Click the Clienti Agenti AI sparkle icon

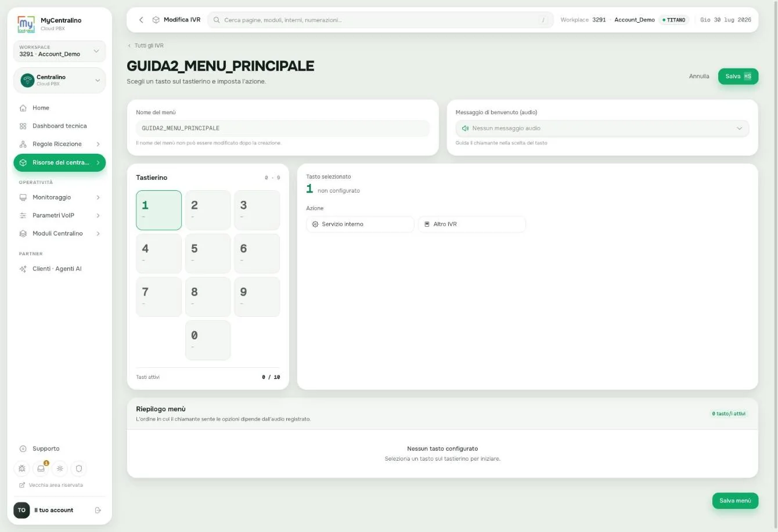23,269
